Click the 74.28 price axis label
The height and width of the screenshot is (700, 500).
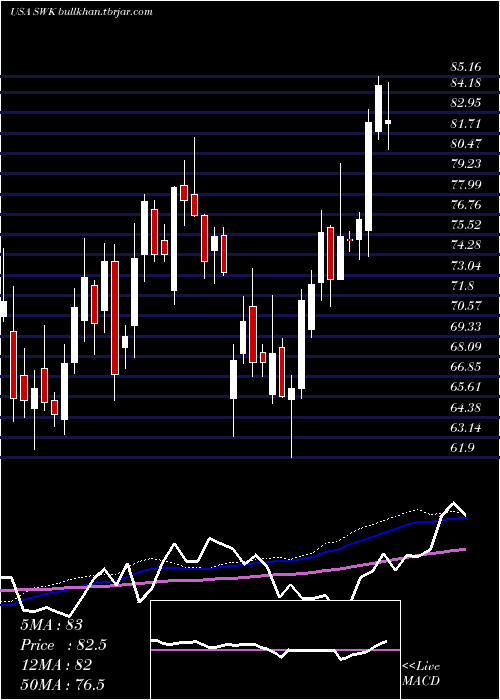(x=466, y=245)
